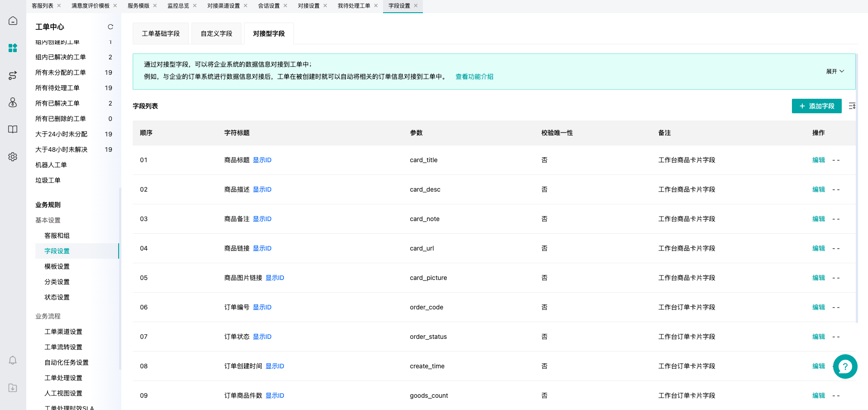Screen dimensions: 868x410
Task: Switch to the 自定义字段 tab
Action: coord(216,34)
